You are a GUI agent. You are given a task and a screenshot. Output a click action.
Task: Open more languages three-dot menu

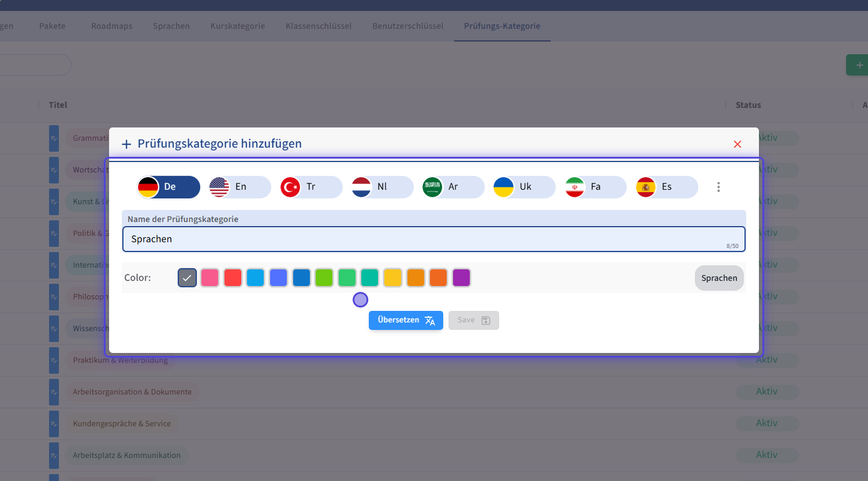coord(719,187)
